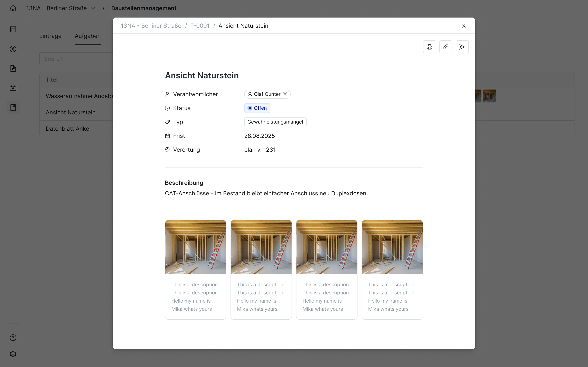Open settings gear in sidebar

13,354
